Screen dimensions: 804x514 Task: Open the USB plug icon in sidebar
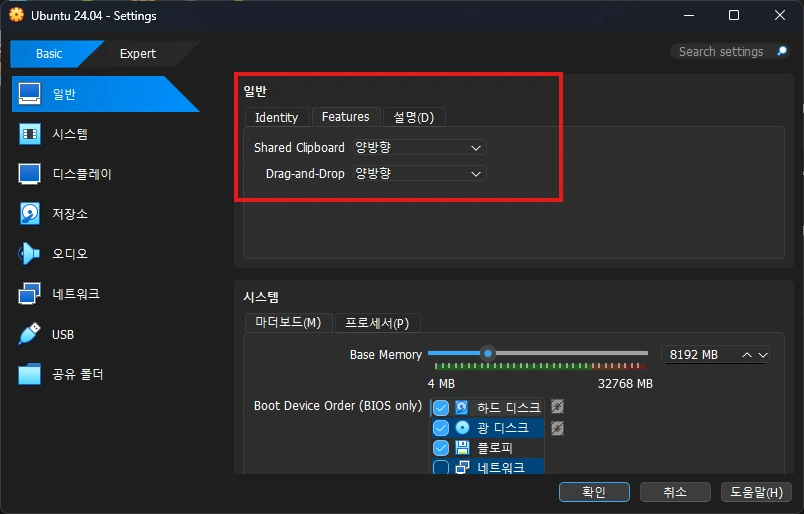click(29, 334)
